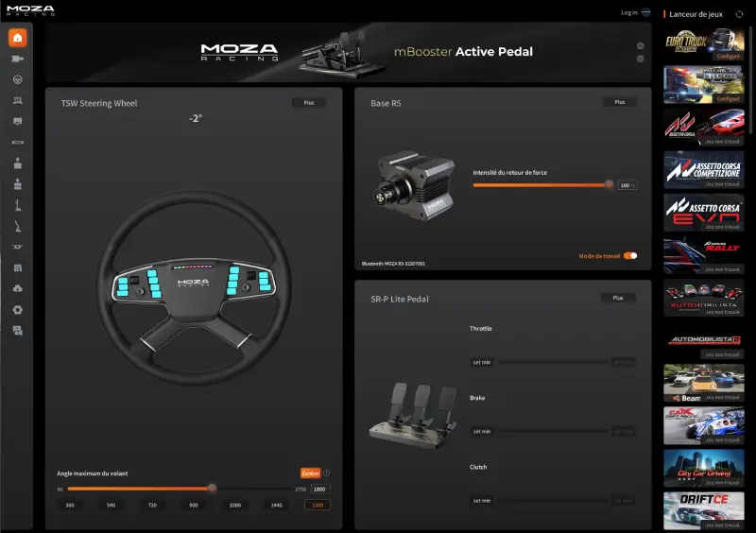Open the wheel base settings sidebar icon
Viewport: 756px width, 533px height.
17,59
